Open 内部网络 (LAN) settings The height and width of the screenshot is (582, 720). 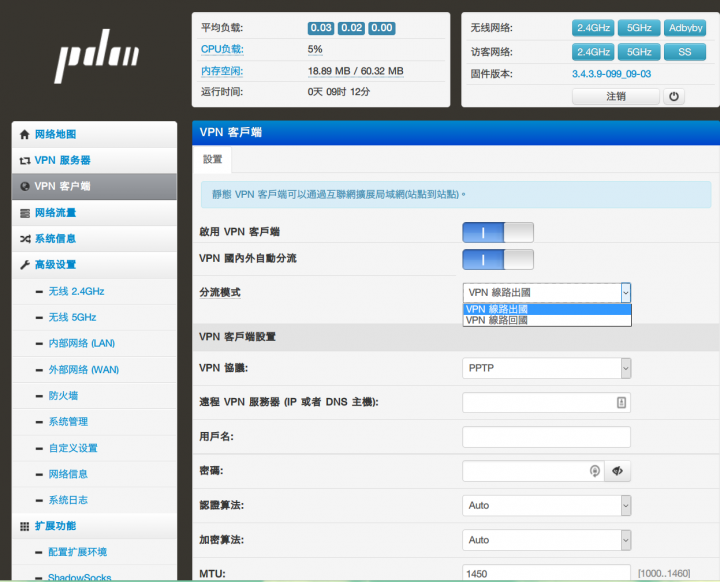(82, 344)
